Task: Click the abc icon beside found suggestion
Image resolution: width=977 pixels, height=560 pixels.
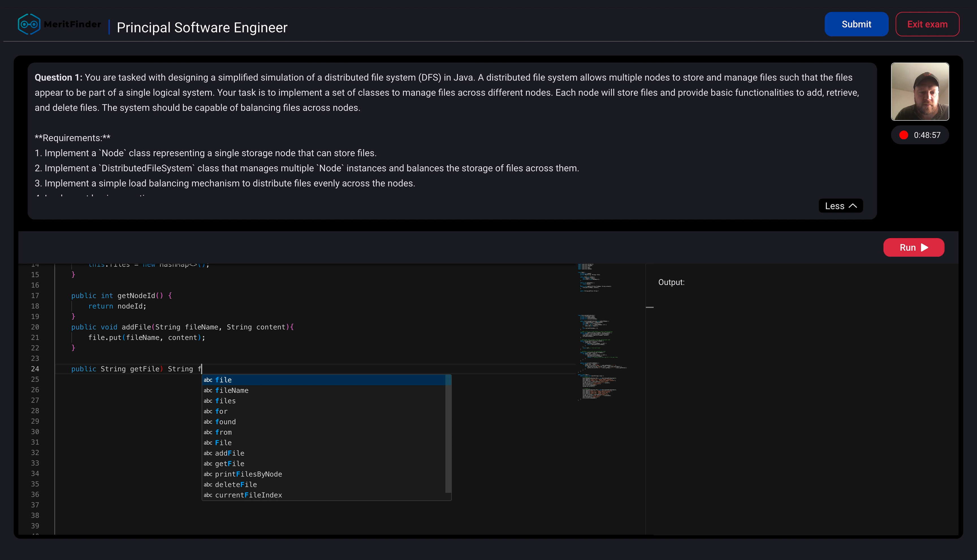Action: 208,422
